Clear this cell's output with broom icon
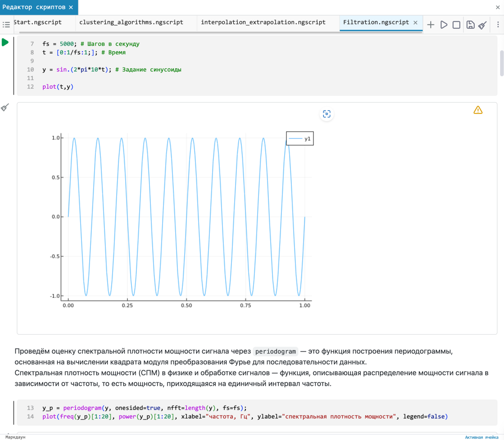The width and height of the screenshot is (504, 440). (x=5, y=107)
